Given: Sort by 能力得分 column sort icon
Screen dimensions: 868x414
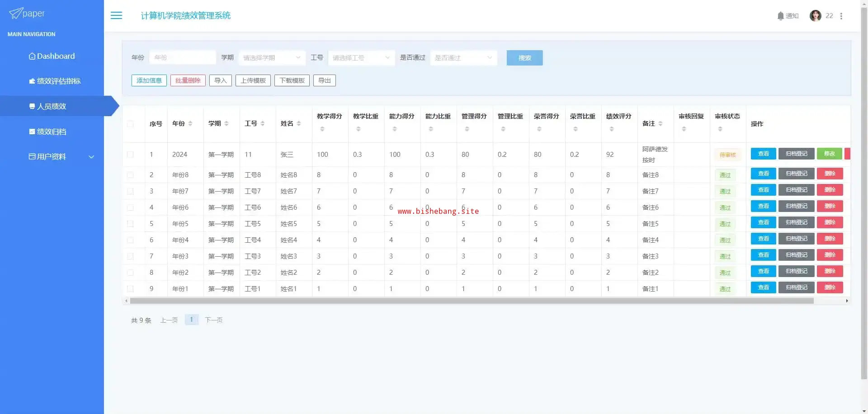Looking at the screenshot, I should tap(395, 129).
